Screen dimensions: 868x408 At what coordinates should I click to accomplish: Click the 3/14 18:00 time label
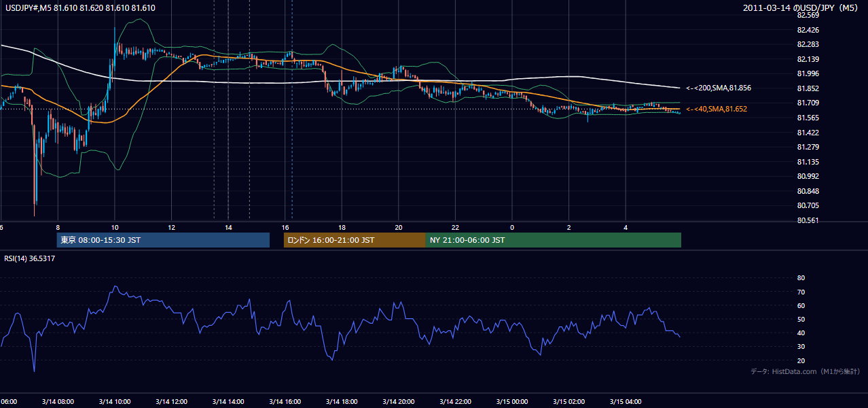pyautogui.click(x=342, y=401)
